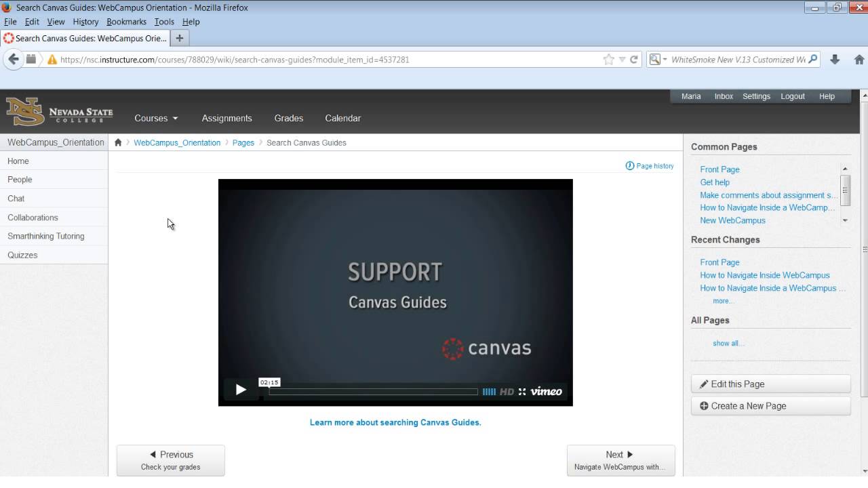
Task: Open the Firefox downloads arrow icon
Action: tap(835, 60)
